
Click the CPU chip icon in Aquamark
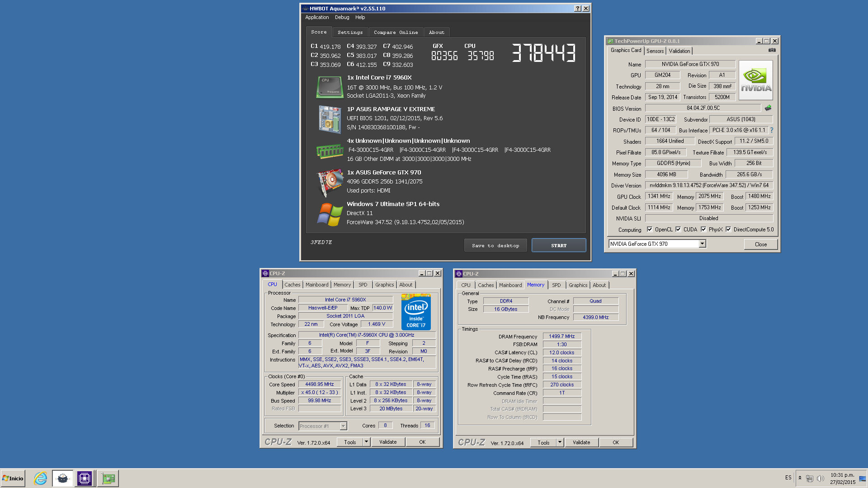click(330, 87)
